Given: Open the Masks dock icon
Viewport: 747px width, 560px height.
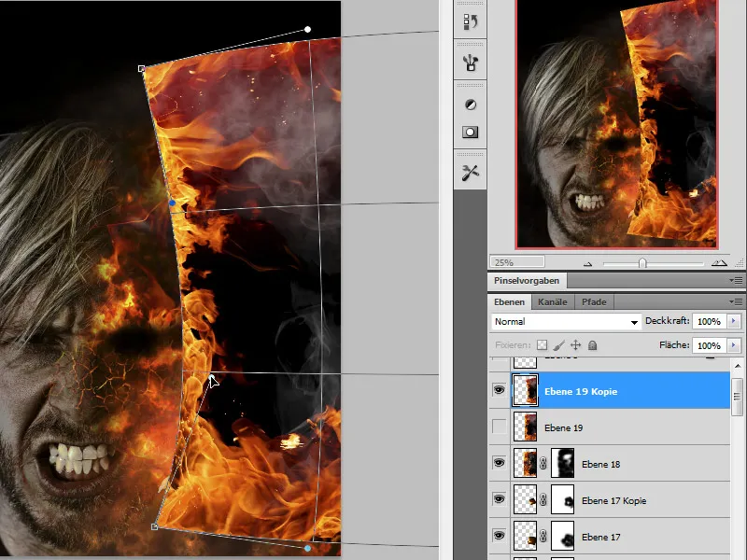Looking at the screenshot, I should (x=471, y=132).
